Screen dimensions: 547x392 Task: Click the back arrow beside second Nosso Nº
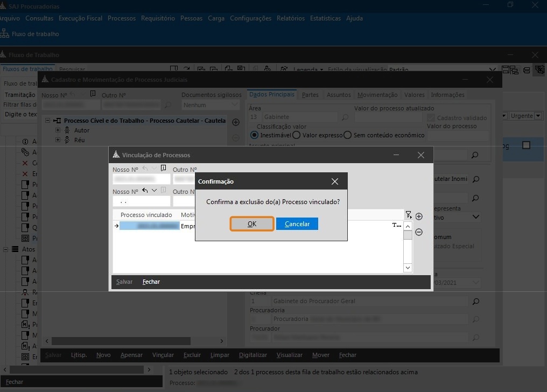click(x=145, y=191)
